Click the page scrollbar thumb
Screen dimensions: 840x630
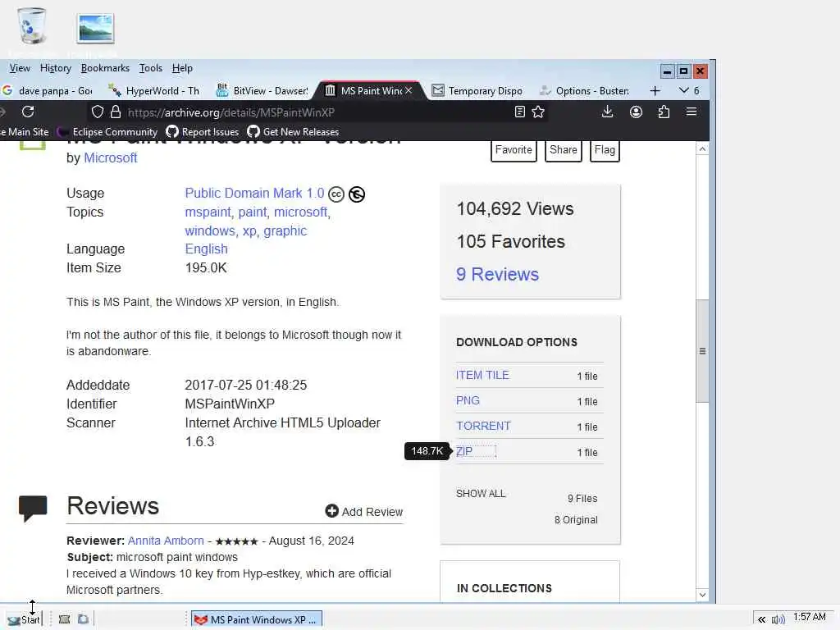click(x=702, y=351)
